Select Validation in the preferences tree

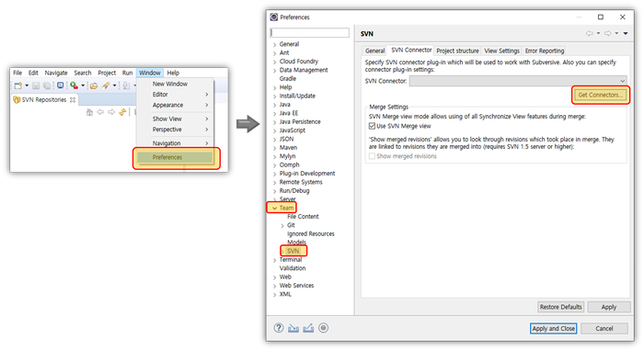coord(293,268)
